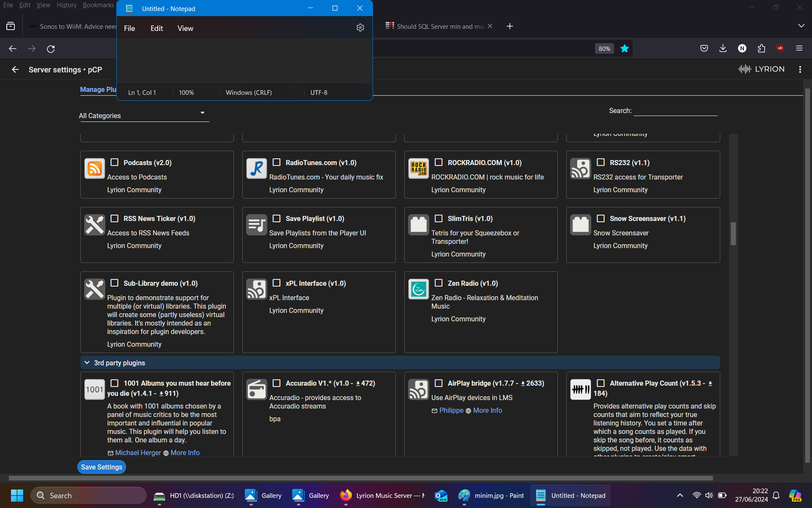Screen dimensions: 812x508
Task: Show hidden system tray icons
Action: click(680, 495)
